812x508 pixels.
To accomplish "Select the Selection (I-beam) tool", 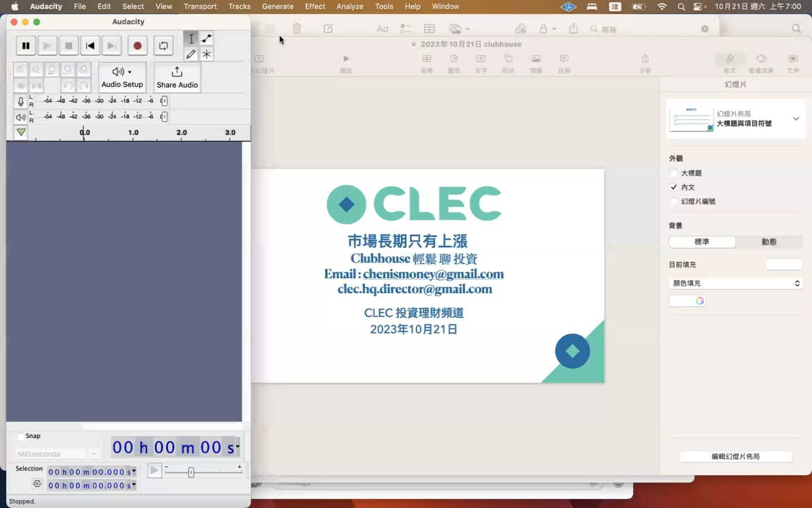I will point(191,38).
